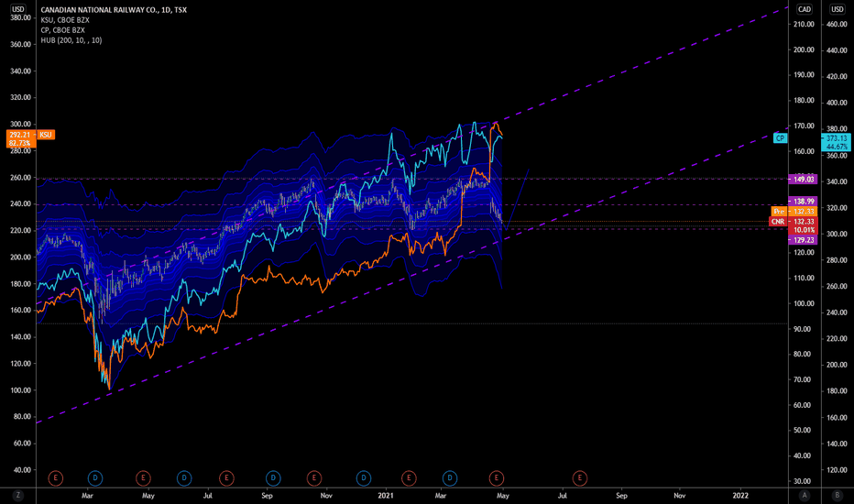Click the cyan CP symbol tag
Viewport: 854px width, 504px height.
pyautogui.click(x=780, y=138)
